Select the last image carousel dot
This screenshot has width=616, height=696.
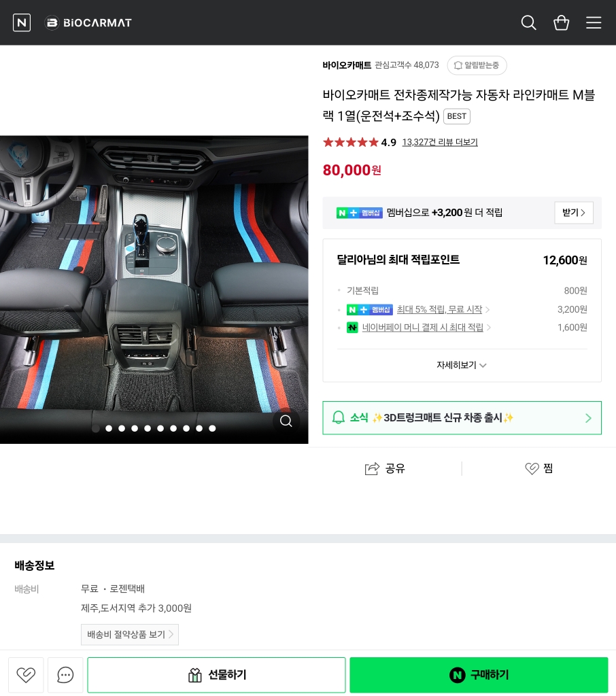coord(212,428)
